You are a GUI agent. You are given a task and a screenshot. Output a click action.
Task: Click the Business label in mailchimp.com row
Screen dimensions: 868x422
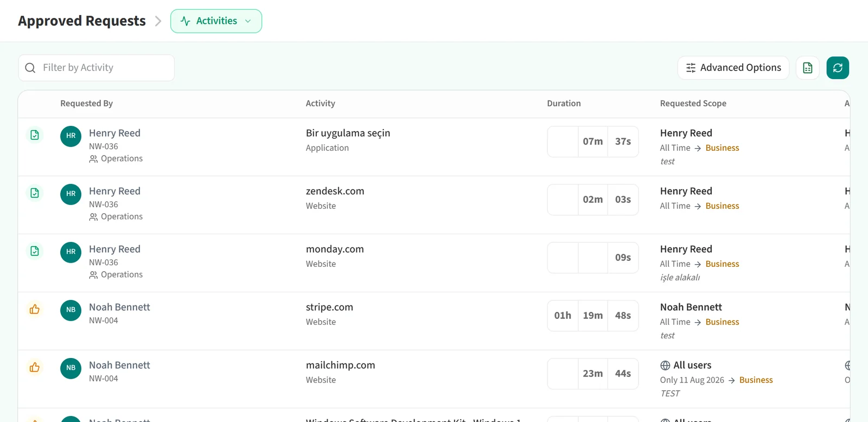pyautogui.click(x=756, y=380)
